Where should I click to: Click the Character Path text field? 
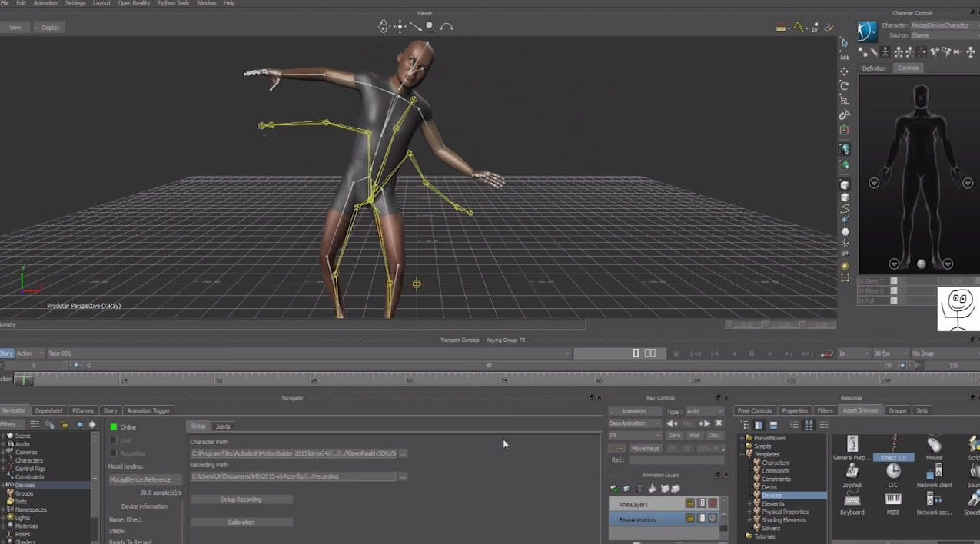pyautogui.click(x=293, y=454)
